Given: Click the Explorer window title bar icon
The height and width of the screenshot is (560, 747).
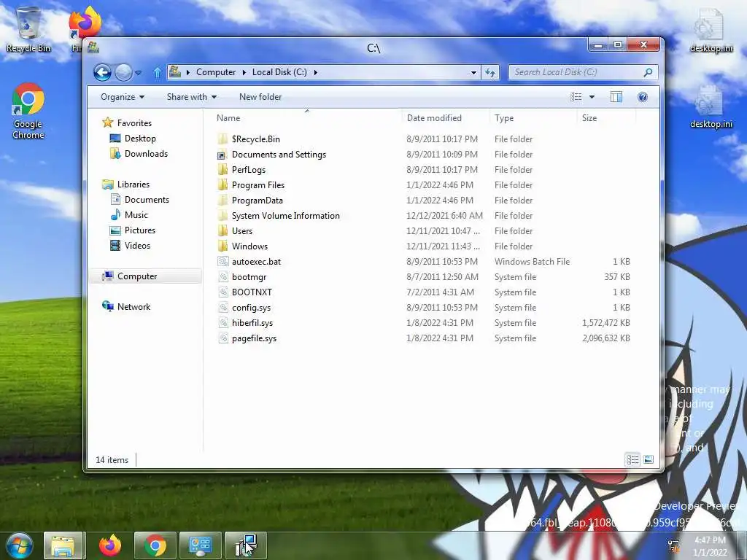Looking at the screenshot, I should tap(93, 47).
